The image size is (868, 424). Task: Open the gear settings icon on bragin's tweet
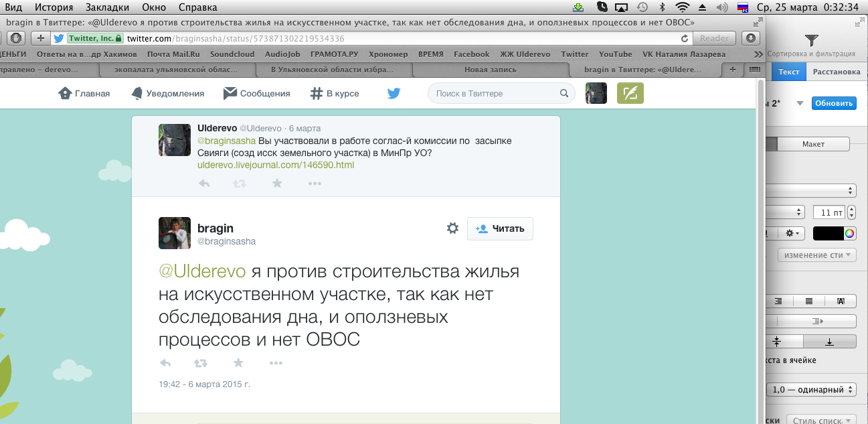click(x=452, y=228)
